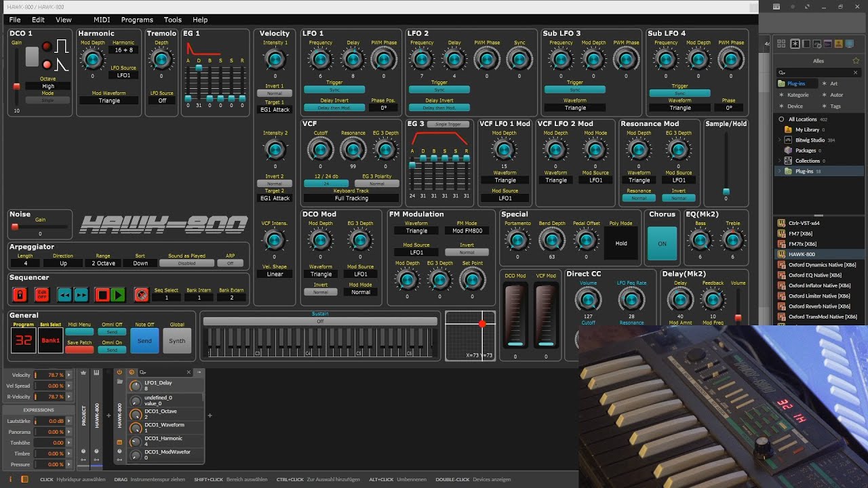Image resolution: width=868 pixels, height=488 pixels.
Task: Toggle VCF 12 / 24 db filter slope button
Action: tap(326, 184)
